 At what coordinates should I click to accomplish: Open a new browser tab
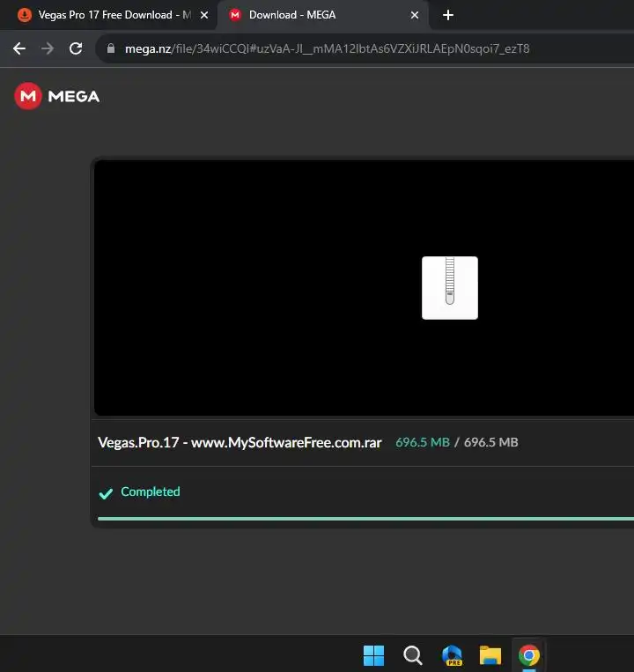(x=447, y=16)
